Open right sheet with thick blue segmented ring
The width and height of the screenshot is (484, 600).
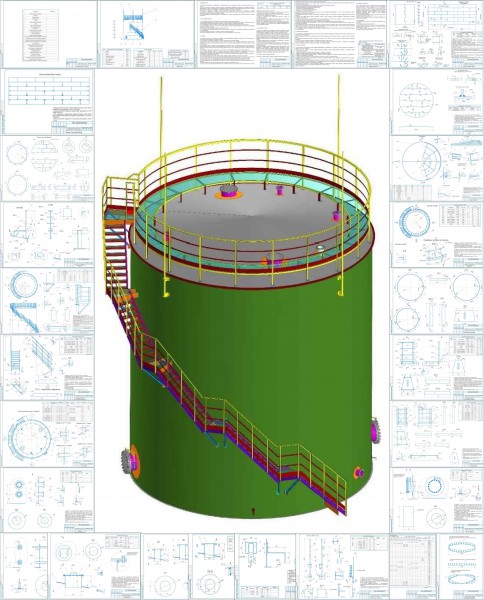437,235
